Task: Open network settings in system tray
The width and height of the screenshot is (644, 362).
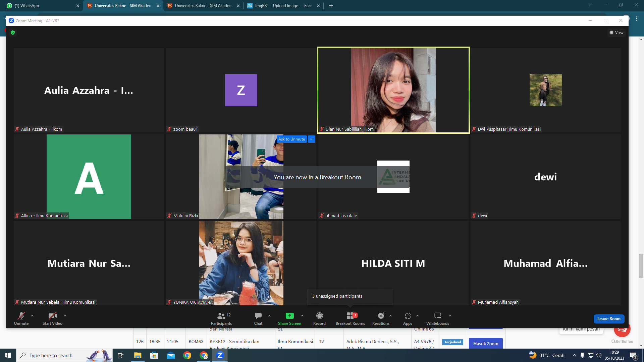Action: (591, 355)
